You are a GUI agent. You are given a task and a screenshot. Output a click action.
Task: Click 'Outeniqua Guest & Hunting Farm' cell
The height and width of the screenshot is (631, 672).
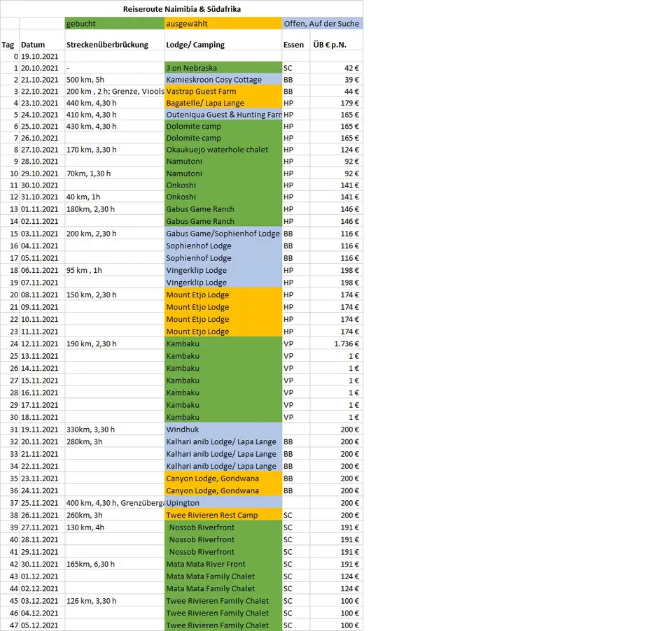coord(223,114)
